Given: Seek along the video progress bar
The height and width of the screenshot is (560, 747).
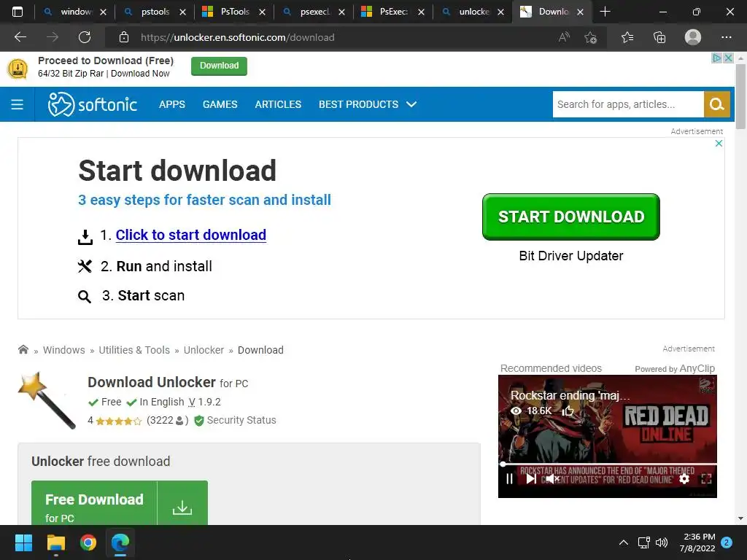Looking at the screenshot, I should click(608, 464).
